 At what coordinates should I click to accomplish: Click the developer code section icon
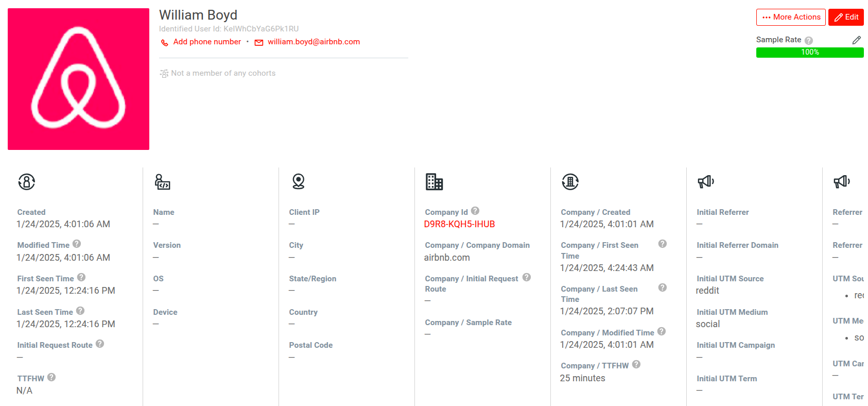click(162, 181)
